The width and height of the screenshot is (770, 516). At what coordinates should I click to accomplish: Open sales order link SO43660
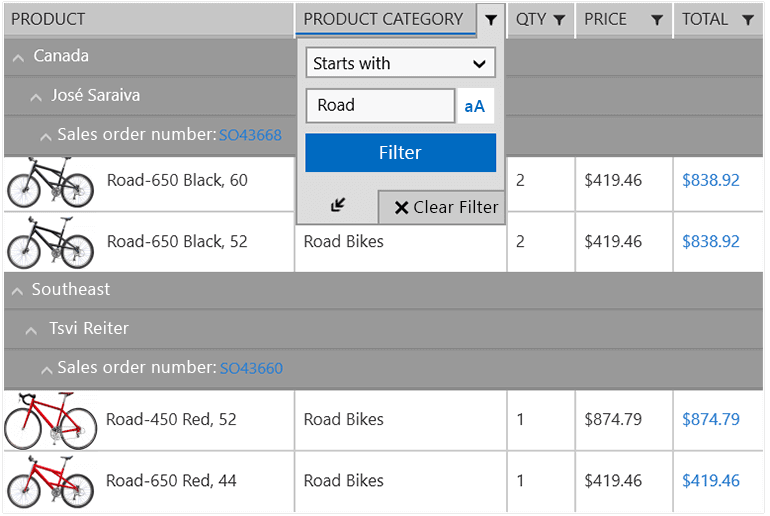coord(251,369)
